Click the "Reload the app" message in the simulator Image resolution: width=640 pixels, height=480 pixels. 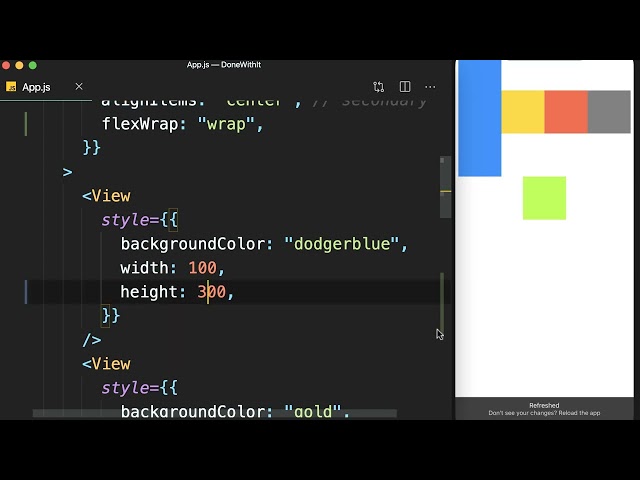[544, 413]
